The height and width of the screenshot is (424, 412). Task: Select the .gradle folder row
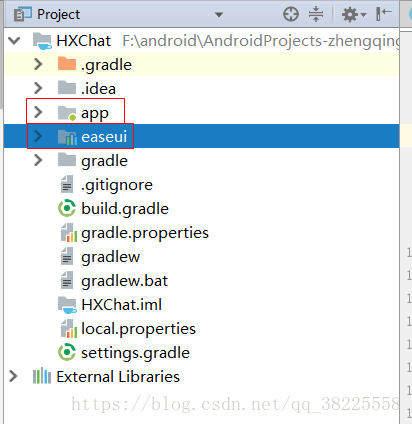[201, 65]
